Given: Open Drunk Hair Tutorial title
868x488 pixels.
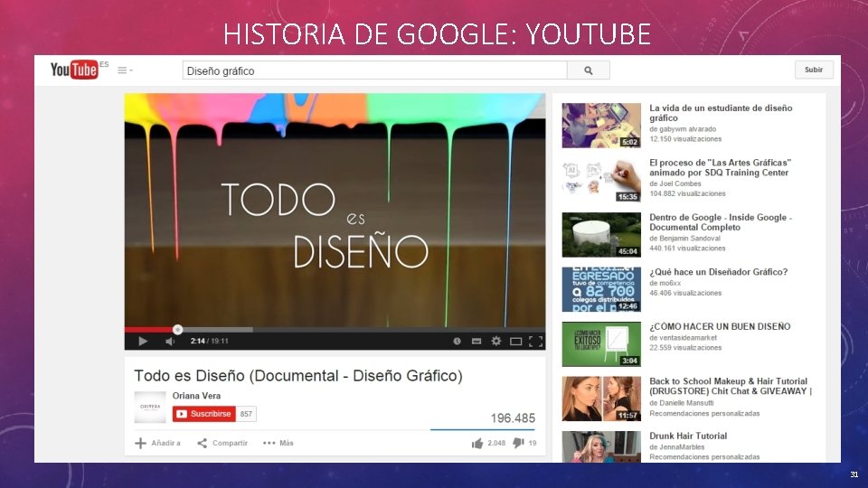Looking at the screenshot, I should (688, 436).
